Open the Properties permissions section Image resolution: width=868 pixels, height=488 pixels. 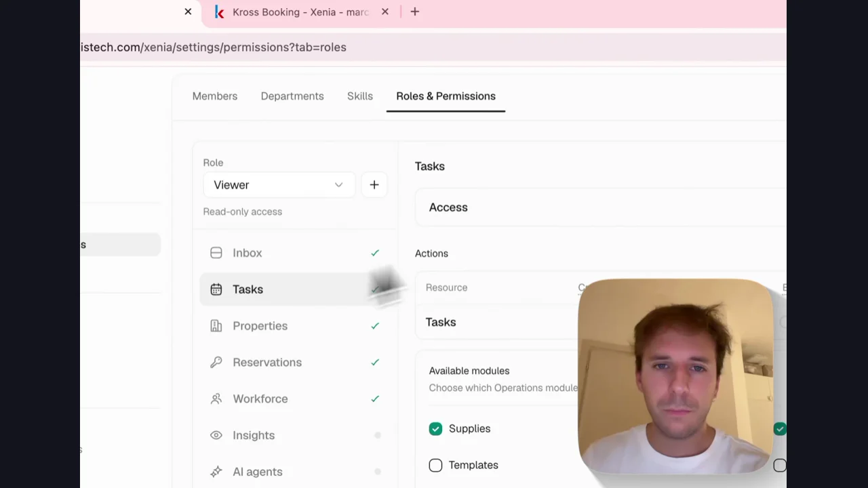(295, 326)
